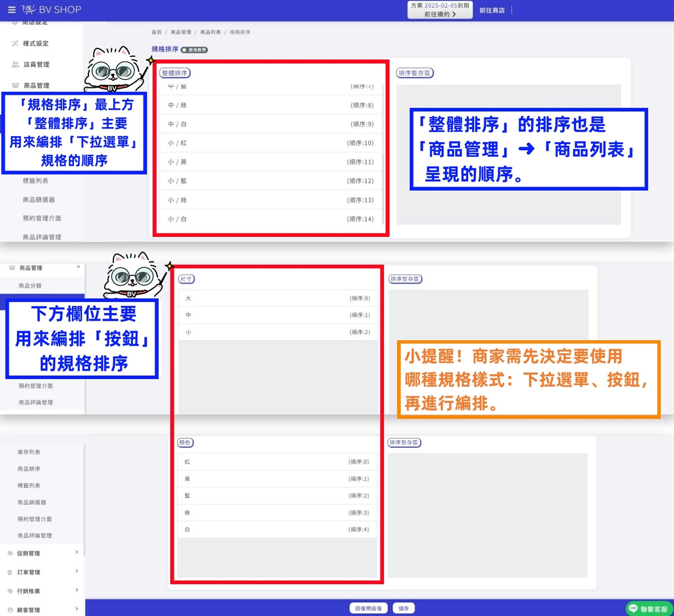Select the 小 / 黃 row

coord(270,162)
